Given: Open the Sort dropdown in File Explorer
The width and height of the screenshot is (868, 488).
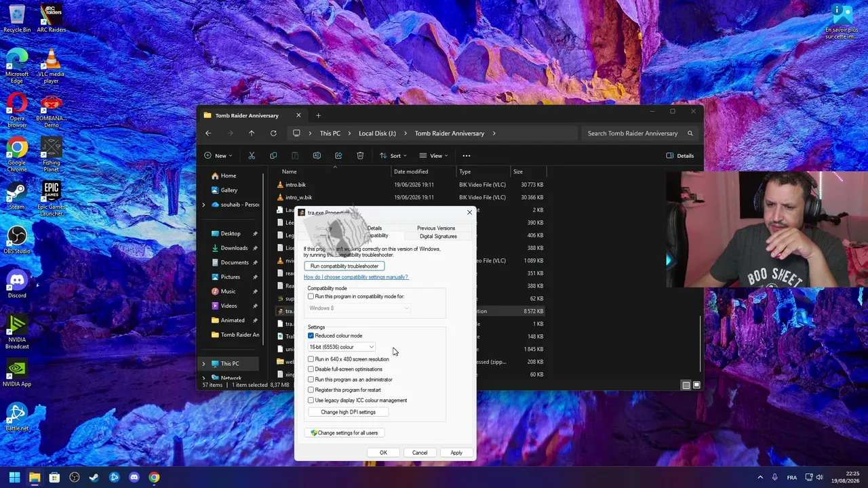Looking at the screenshot, I should [393, 156].
